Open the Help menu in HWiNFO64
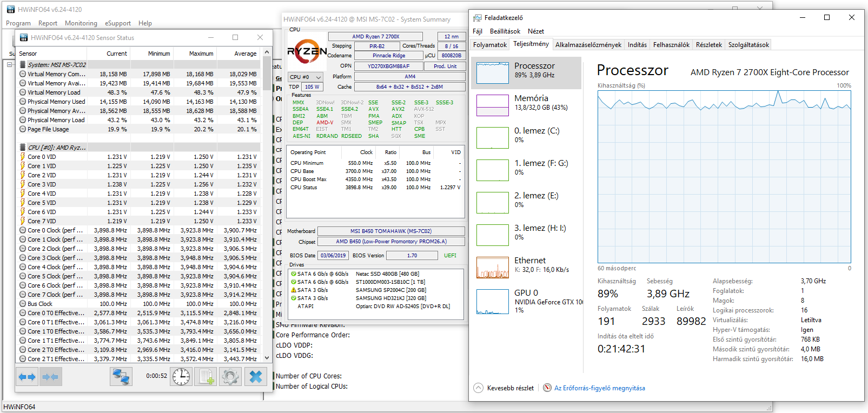This screenshot has width=868, height=413. click(145, 23)
